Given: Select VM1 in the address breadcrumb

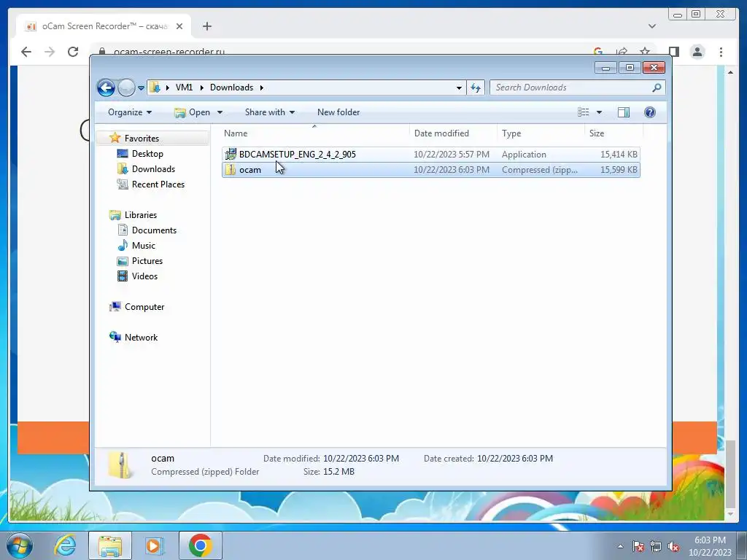Looking at the screenshot, I should (x=184, y=87).
